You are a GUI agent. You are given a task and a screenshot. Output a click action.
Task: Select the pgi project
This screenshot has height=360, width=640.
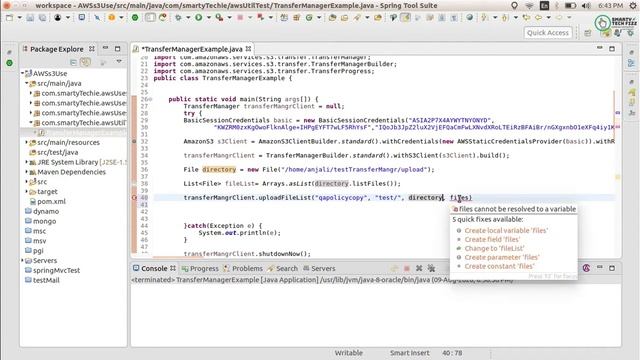point(38,251)
